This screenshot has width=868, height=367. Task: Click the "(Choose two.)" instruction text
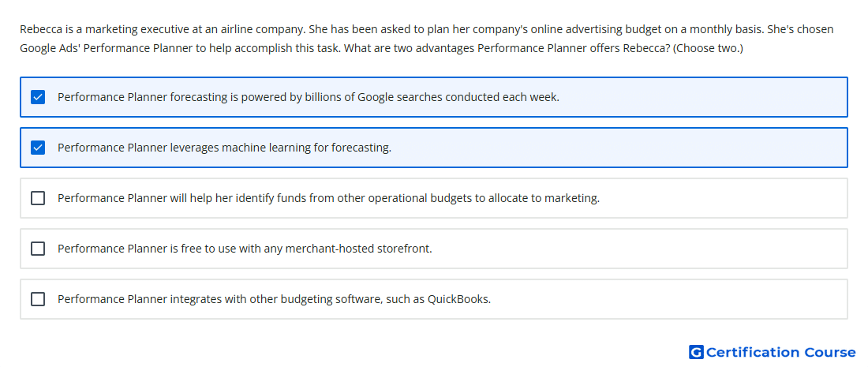708,48
